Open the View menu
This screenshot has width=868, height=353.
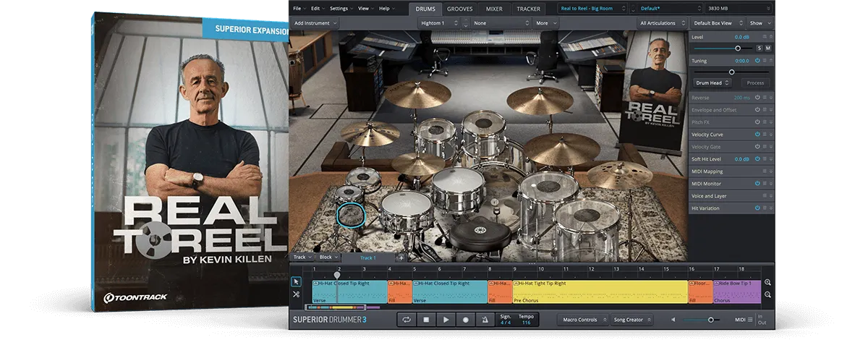click(365, 8)
